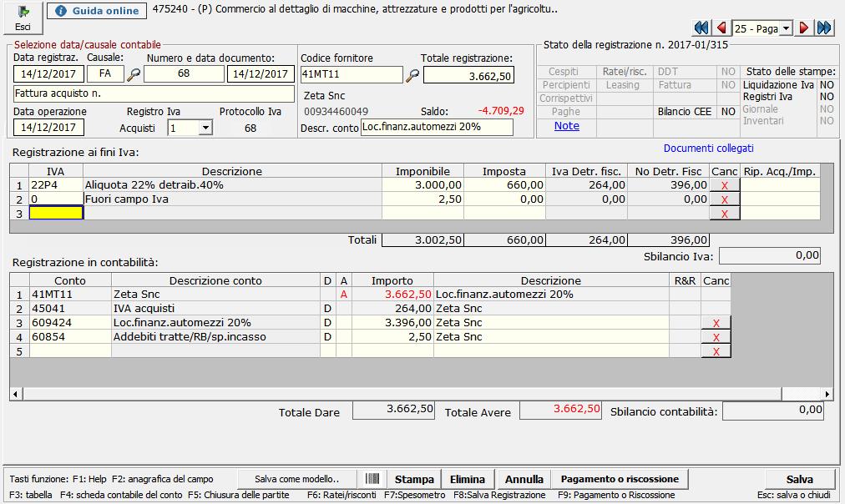Image resolution: width=845 pixels, height=504 pixels.
Task: Click the Stampa print button
Action: coord(414,479)
